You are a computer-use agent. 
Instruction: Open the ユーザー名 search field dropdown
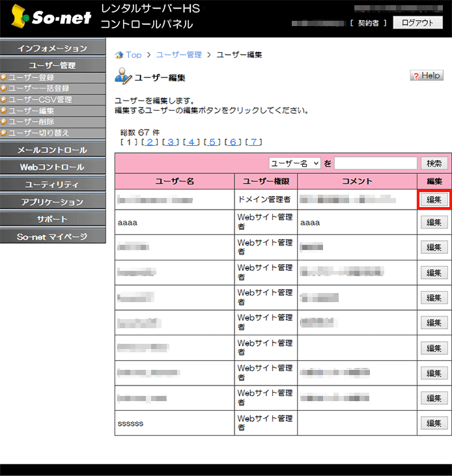tap(294, 163)
